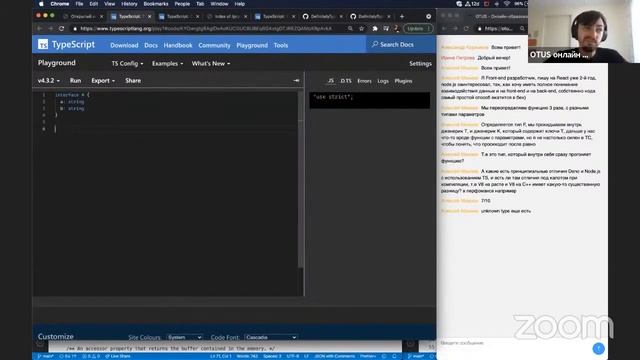This screenshot has height=360, width=640.
Task: Click the TypeScript logo in site header
Action: click(x=66, y=44)
